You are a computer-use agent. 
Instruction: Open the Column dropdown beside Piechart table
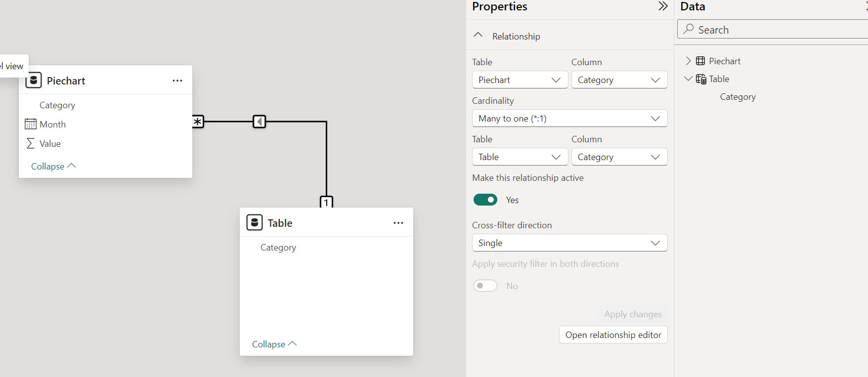(x=619, y=80)
